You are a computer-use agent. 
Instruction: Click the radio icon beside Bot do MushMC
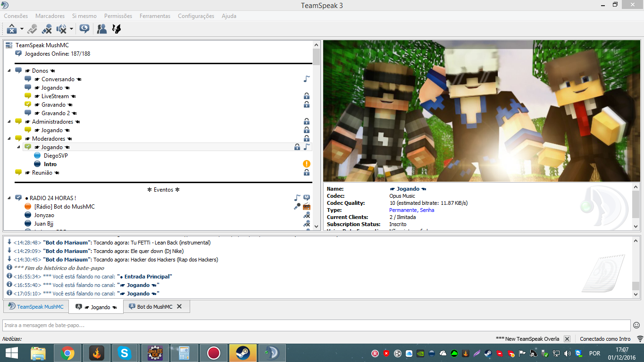pos(307,206)
